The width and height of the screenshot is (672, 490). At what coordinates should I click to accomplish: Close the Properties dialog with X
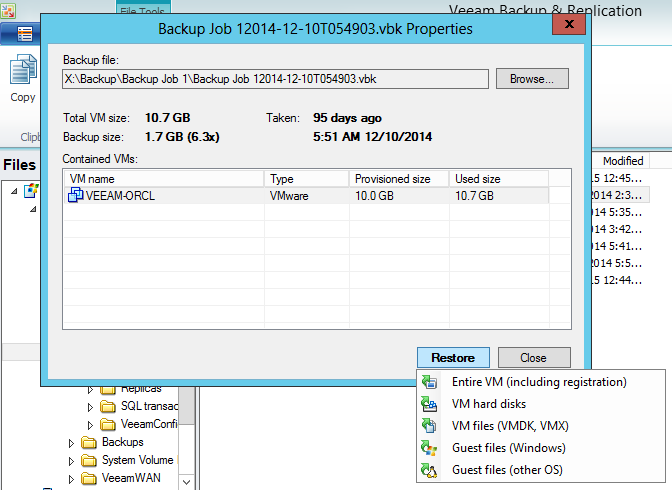tap(569, 24)
